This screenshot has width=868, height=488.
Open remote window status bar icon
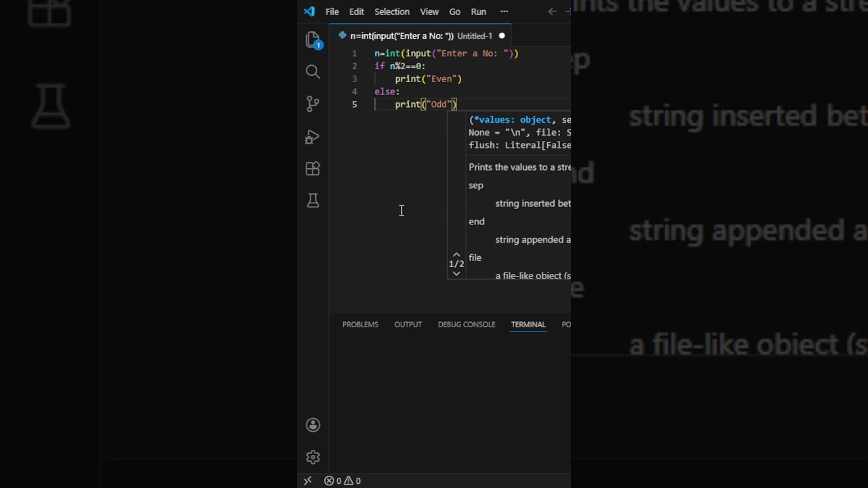pos(307,481)
